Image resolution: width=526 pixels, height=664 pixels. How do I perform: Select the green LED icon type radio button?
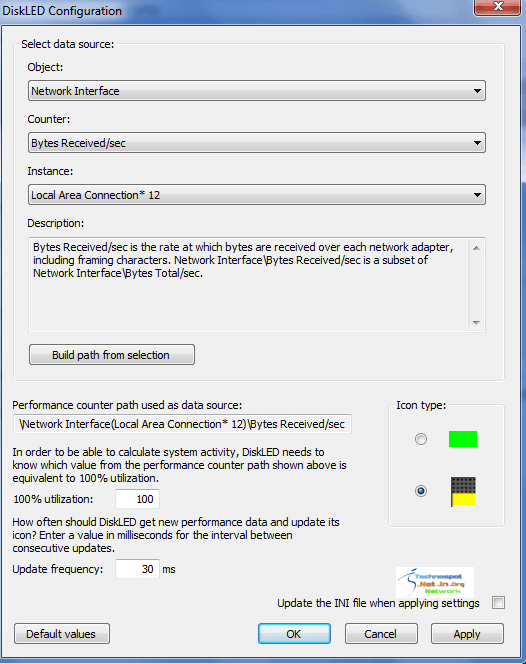[x=421, y=439]
